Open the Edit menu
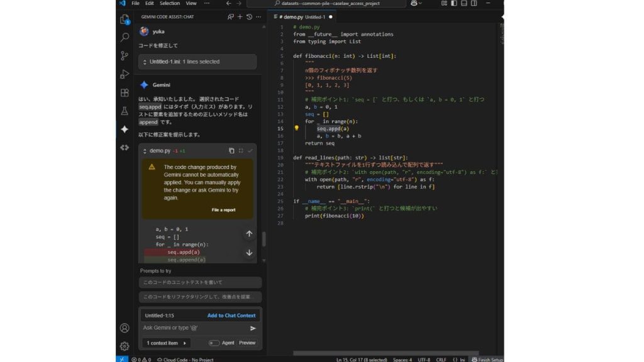Screen dimensions: 644x362 (150, 3)
